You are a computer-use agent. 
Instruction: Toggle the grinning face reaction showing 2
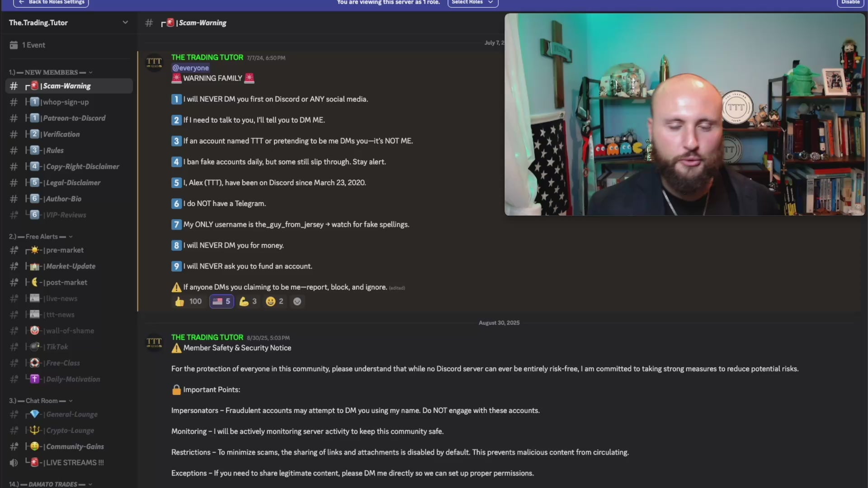click(x=275, y=301)
